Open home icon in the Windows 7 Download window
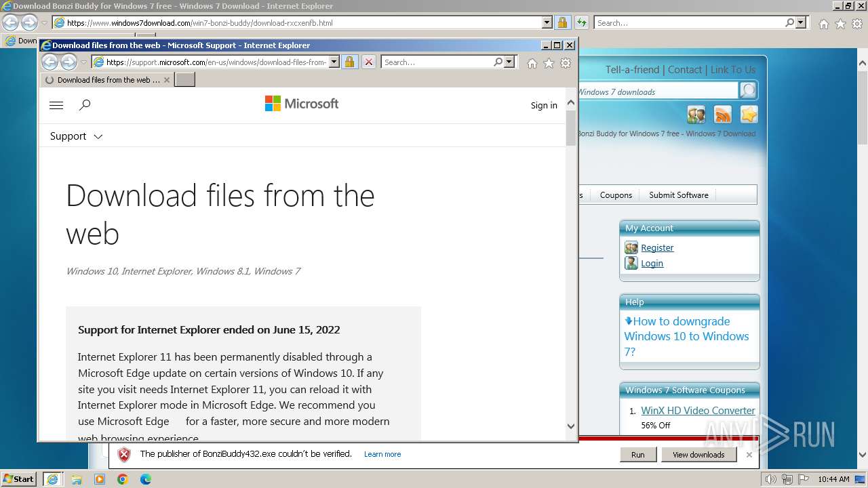This screenshot has height=488, width=868. (823, 24)
